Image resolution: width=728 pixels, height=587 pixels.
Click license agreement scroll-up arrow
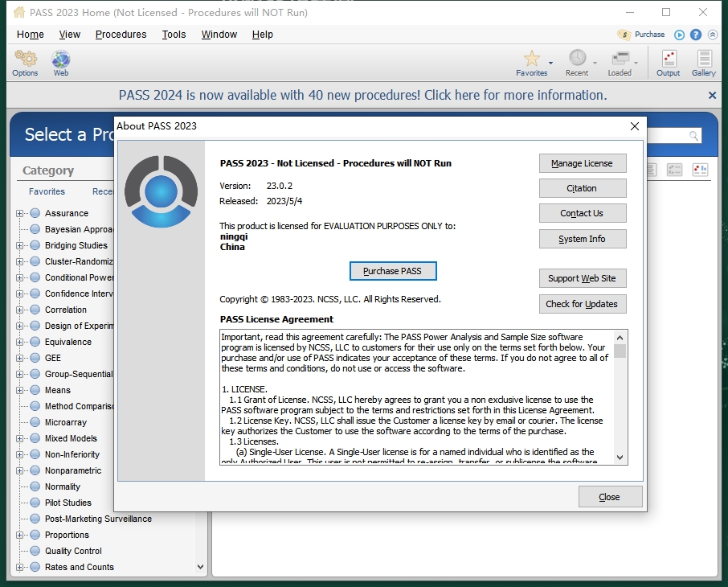pos(620,338)
